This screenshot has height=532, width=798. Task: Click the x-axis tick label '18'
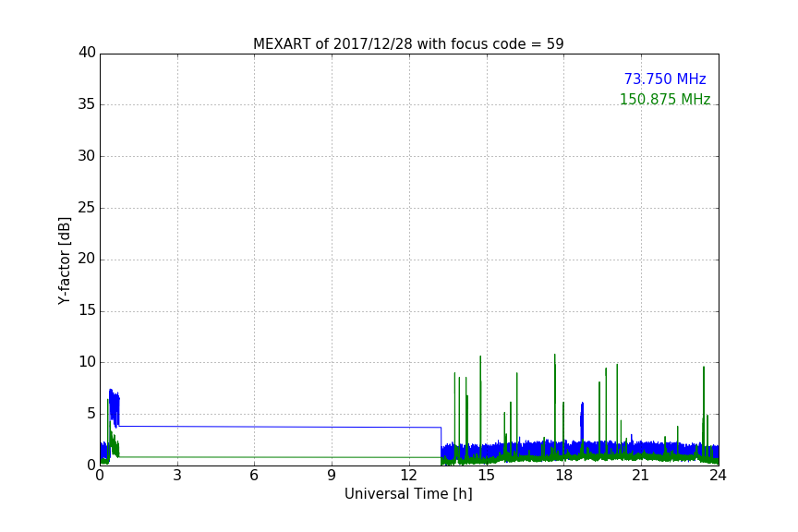click(563, 476)
